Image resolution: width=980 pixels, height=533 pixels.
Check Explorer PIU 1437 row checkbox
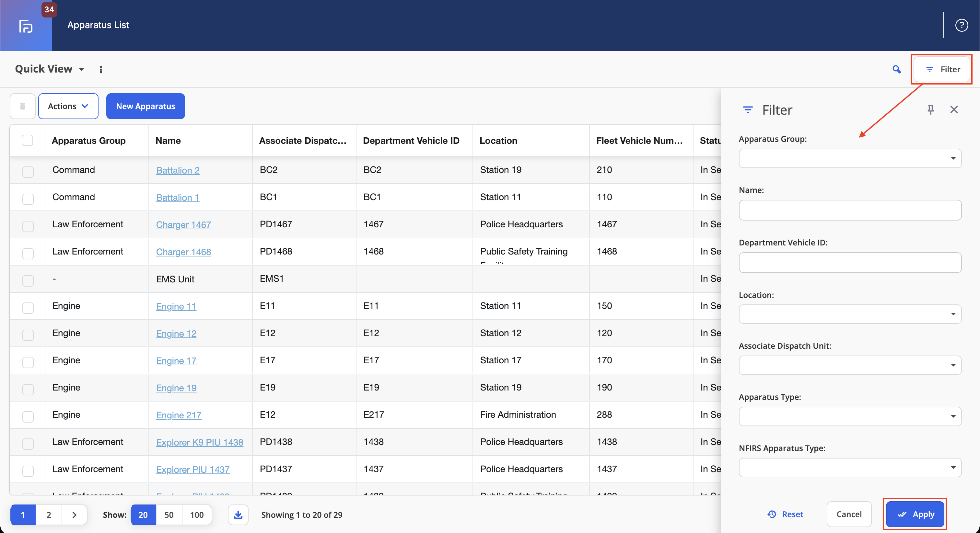tap(28, 471)
